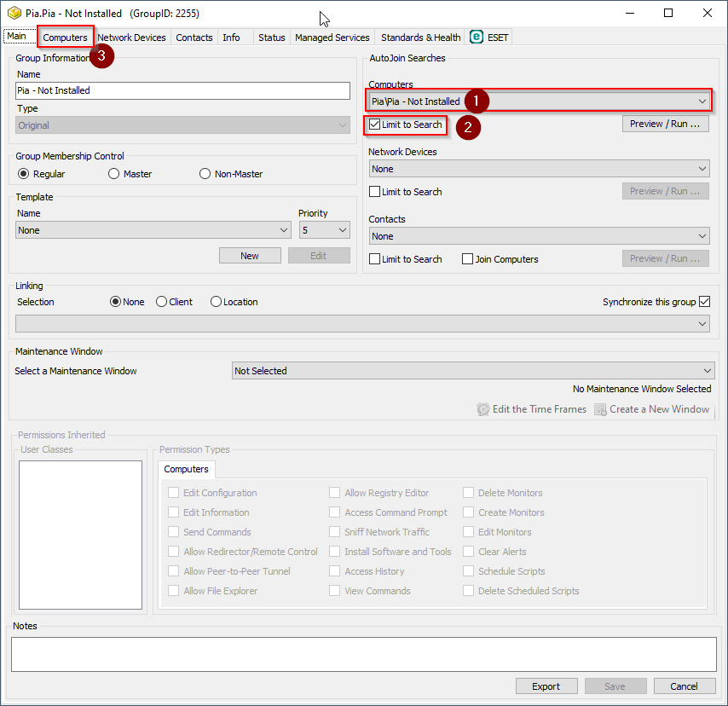Click Edit the Time Frames link
This screenshot has width=728, height=706.
(x=540, y=409)
